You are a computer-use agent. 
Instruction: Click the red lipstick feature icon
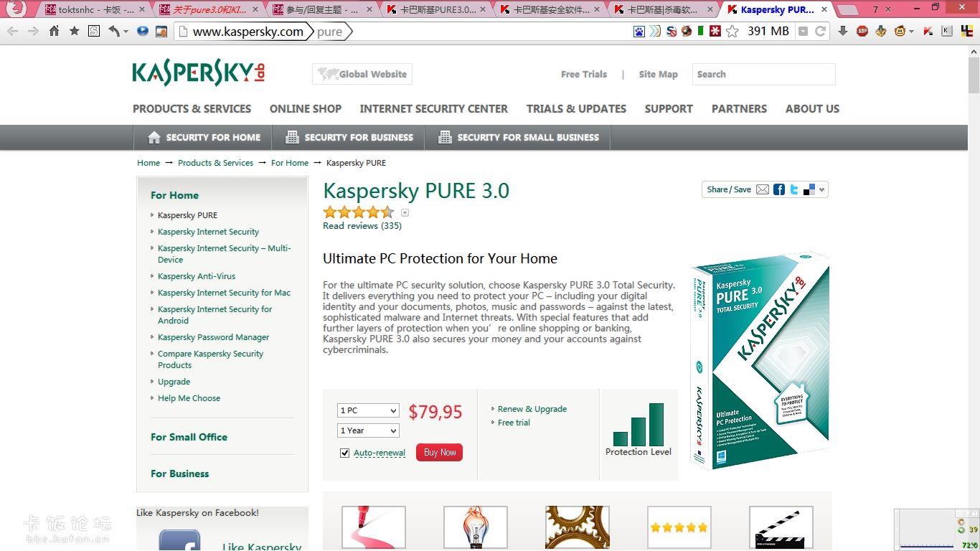pos(373,528)
